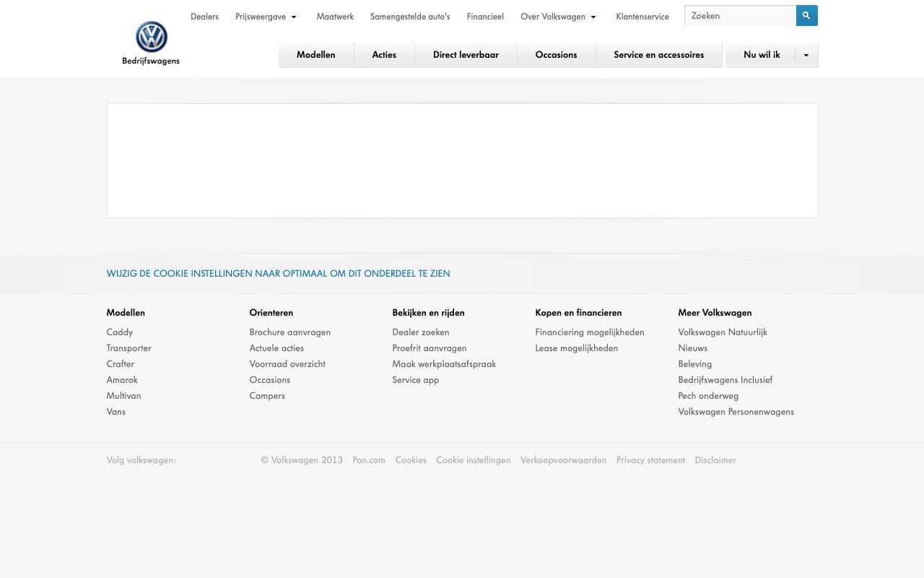Viewport: 924px width, 578px height.
Task: Open Beleving link
Action: 695,364
